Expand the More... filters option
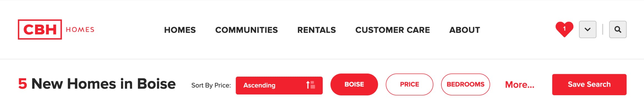This screenshot has width=644, height=109. [x=520, y=85]
